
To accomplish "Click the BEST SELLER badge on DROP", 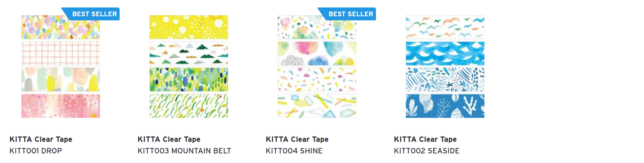I will click(x=91, y=14).
